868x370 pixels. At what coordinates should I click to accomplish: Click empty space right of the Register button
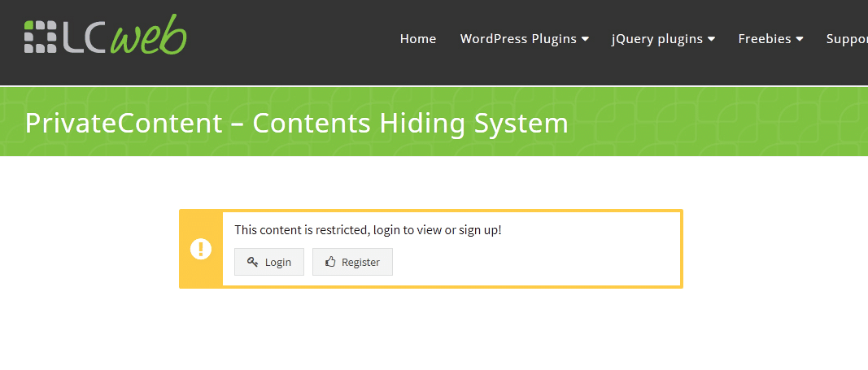point(529,262)
